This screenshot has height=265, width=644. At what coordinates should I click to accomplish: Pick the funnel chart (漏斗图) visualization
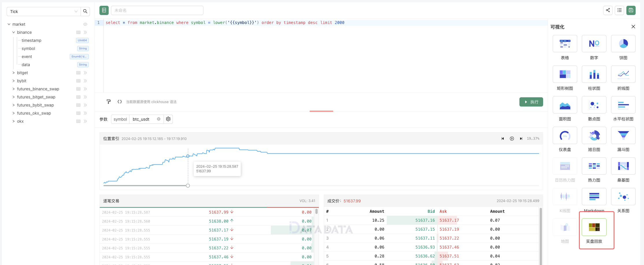[x=623, y=136]
